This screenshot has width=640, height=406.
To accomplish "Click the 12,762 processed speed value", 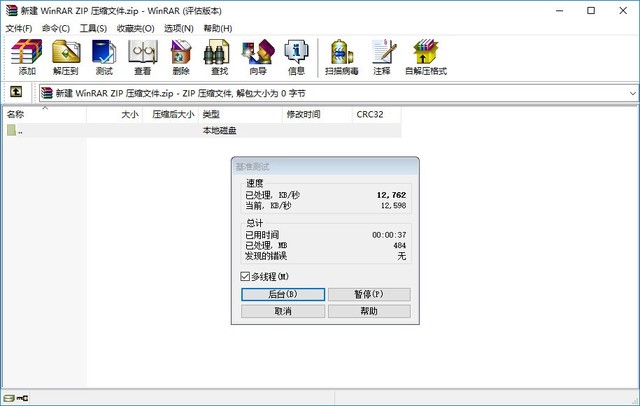I will [x=391, y=195].
